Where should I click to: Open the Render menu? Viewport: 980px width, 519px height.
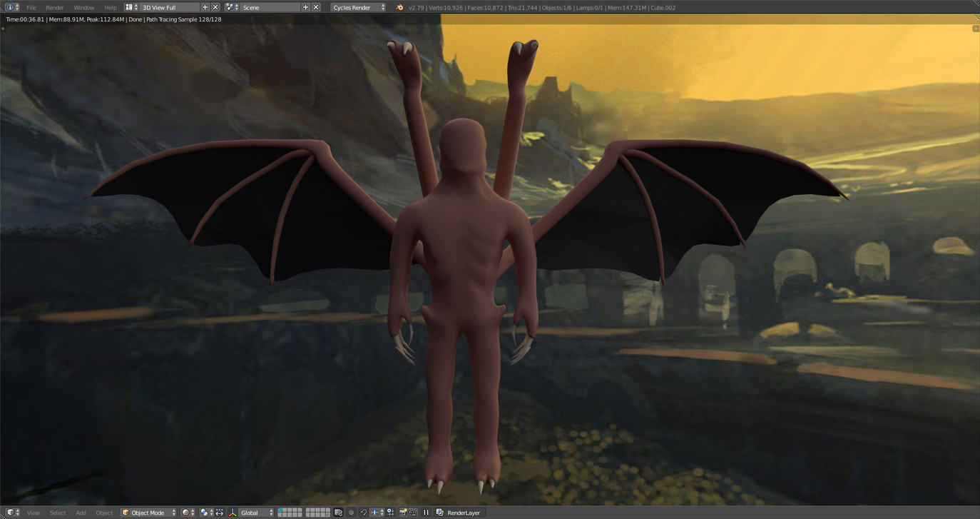point(55,7)
